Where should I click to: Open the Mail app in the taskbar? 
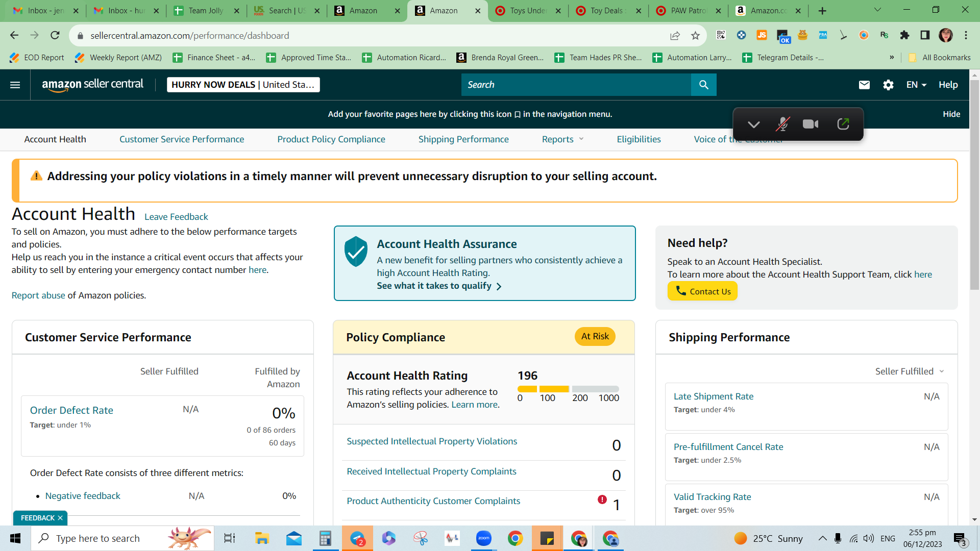[x=294, y=538]
